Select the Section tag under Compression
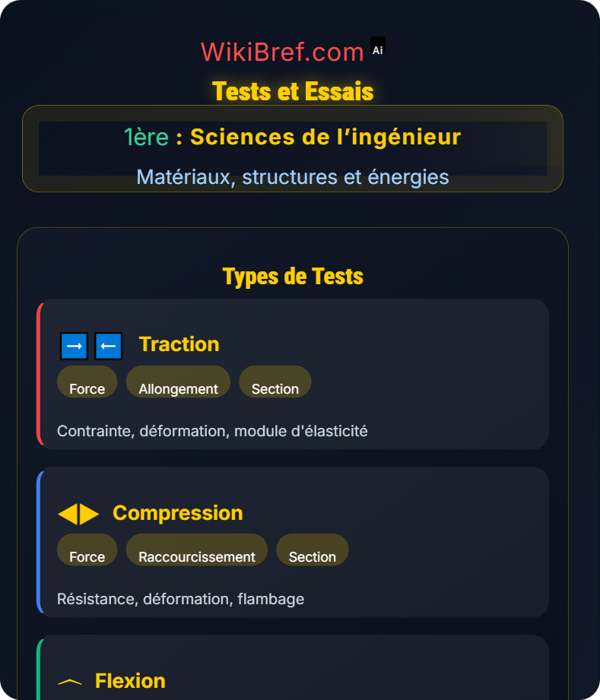 pos(313,550)
